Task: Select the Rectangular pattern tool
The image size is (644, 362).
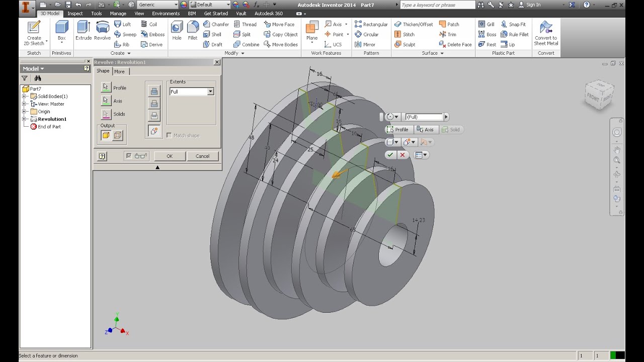Action: click(x=371, y=24)
